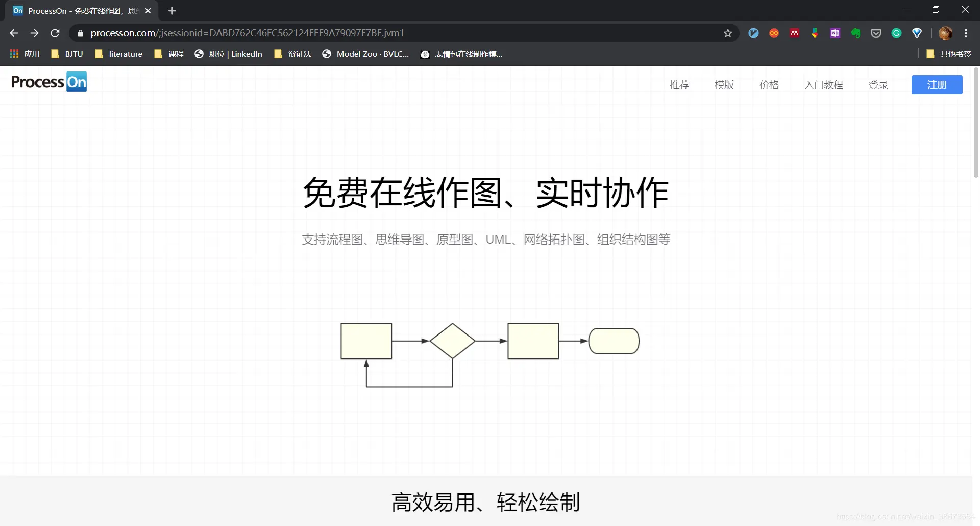
Task: Open the OneNote Web Clipper extension
Action: (x=835, y=32)
